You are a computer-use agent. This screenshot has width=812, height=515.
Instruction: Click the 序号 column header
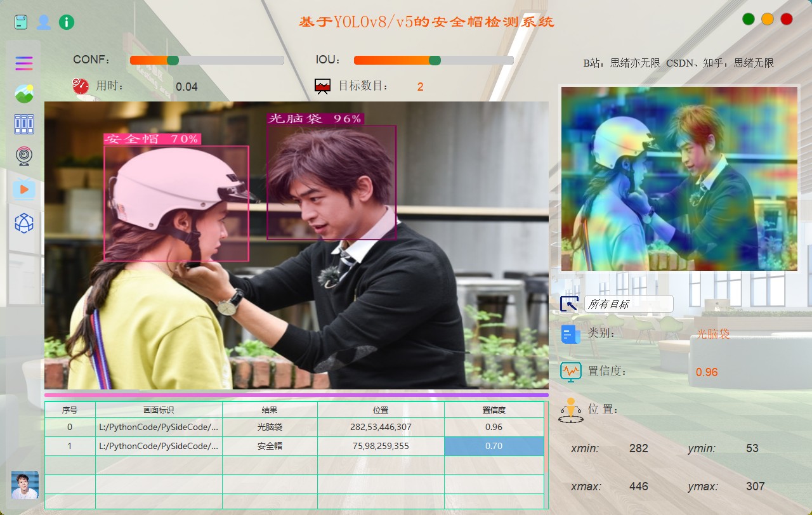[x=70, y=410]
